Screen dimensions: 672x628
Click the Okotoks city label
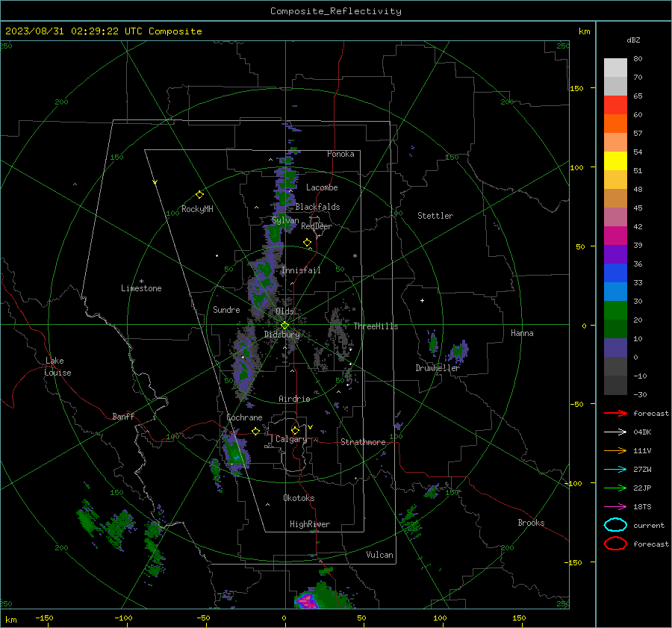pyautogui.click(x=299, y=498)
